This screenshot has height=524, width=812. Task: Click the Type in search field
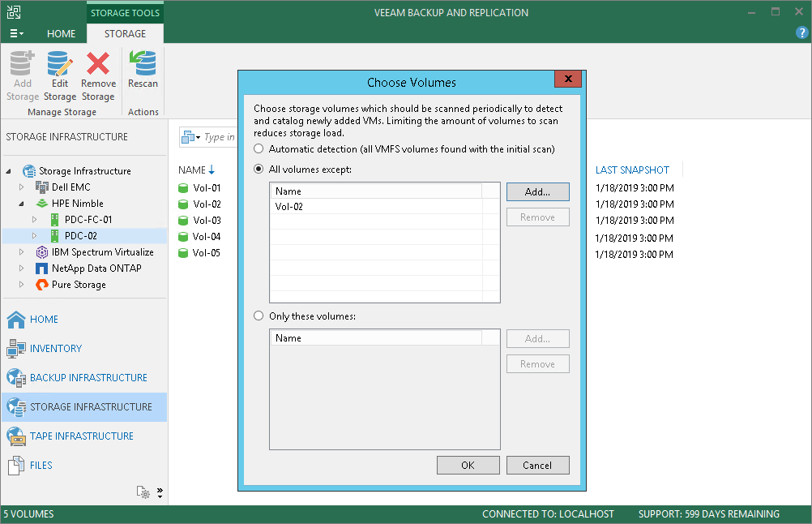[x=220, y=137]
